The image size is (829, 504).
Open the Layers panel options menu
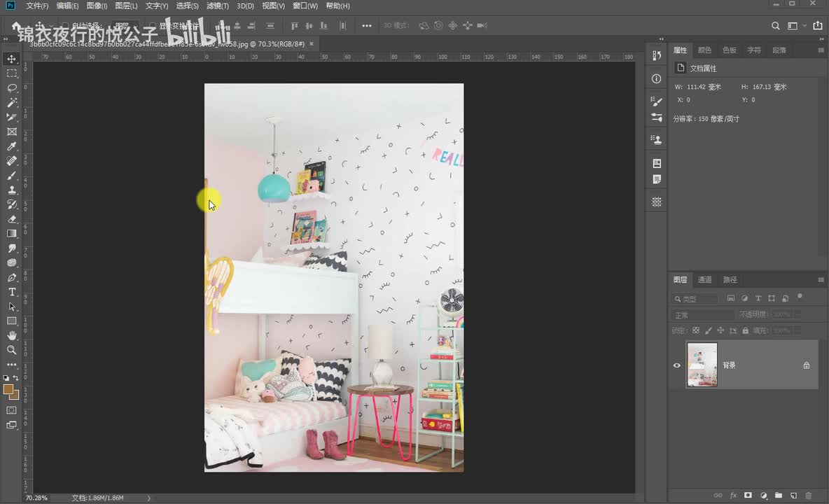tap(821, 279)
